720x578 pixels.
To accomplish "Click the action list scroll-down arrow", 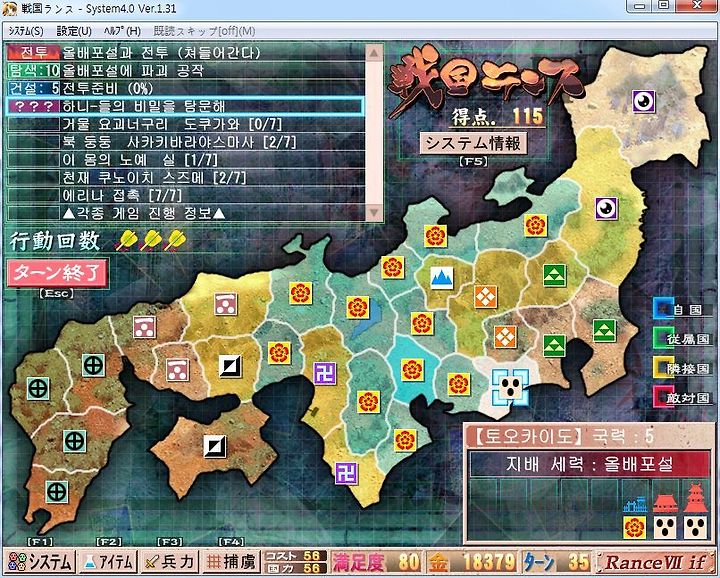I will click(x=374, y=213).
